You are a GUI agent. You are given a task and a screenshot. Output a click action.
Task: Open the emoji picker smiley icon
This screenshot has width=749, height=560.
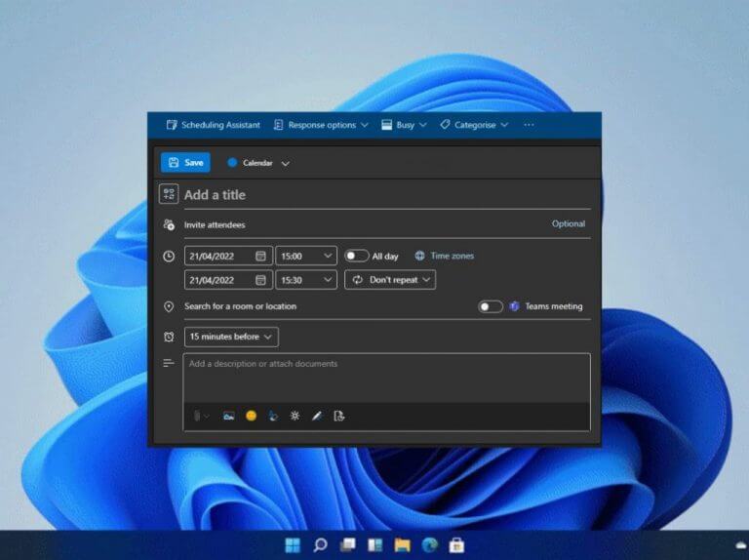click(252, 416)
